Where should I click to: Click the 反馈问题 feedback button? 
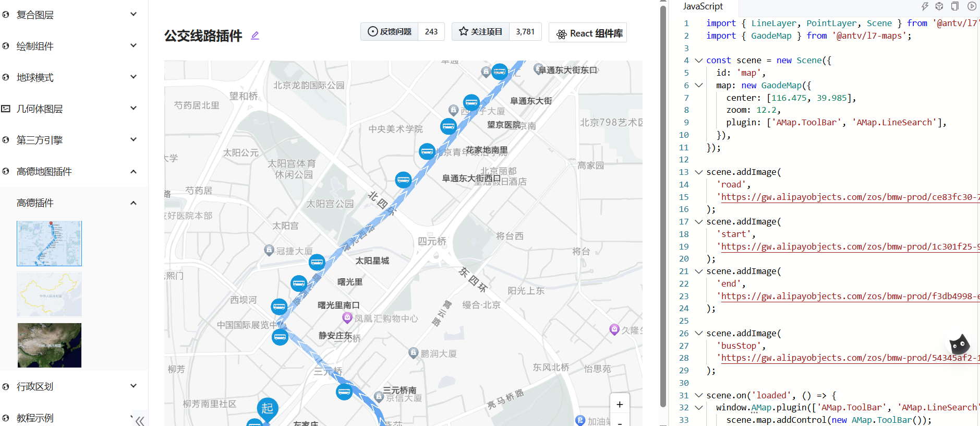(x=390, y=32)
